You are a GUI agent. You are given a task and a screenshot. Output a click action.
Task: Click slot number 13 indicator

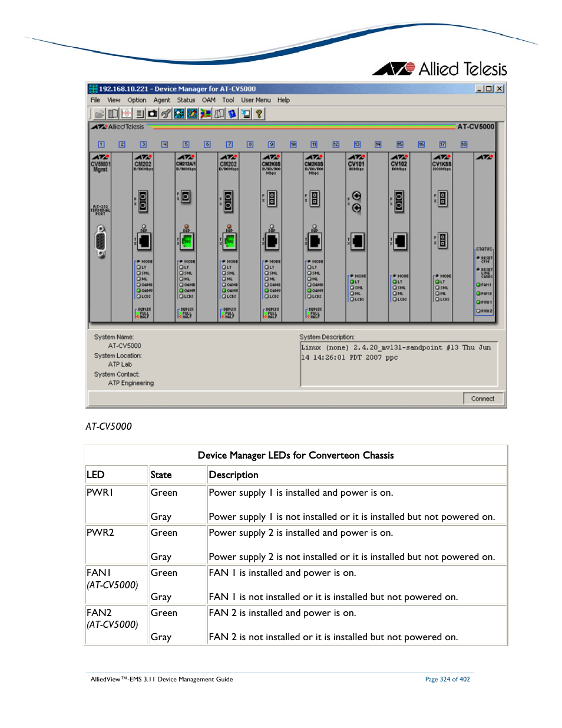pyautogui.click(x=357, y=144)
